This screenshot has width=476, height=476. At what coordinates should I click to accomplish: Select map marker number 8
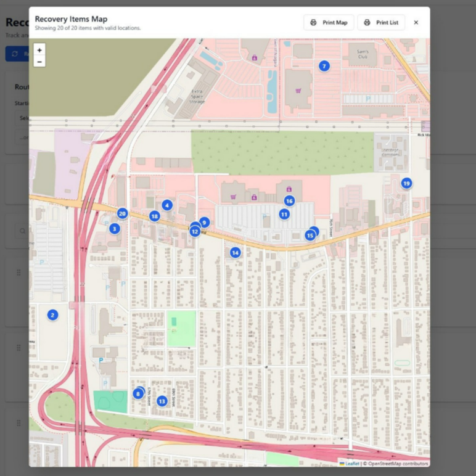tap(138, 394)
